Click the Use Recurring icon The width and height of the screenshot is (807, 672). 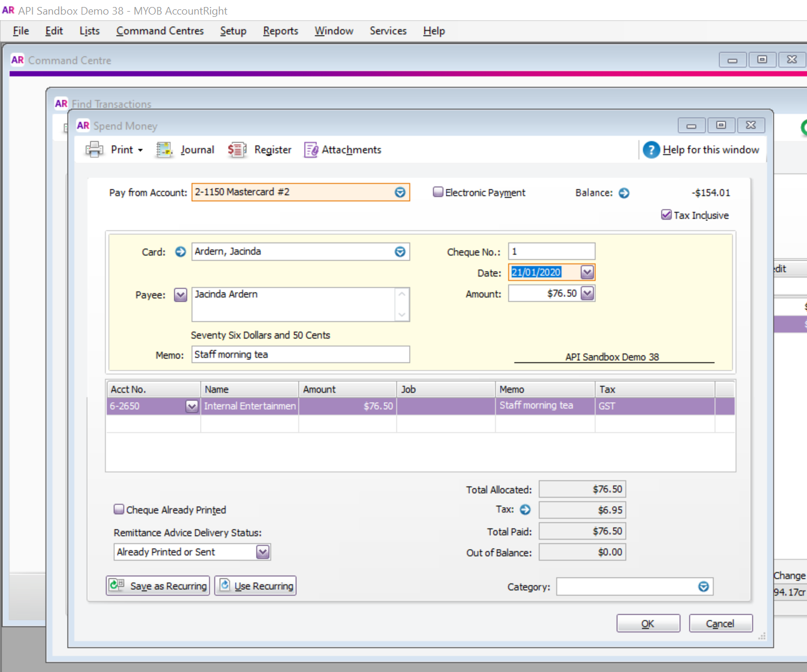pyautogui.click(x=224, y=585)
